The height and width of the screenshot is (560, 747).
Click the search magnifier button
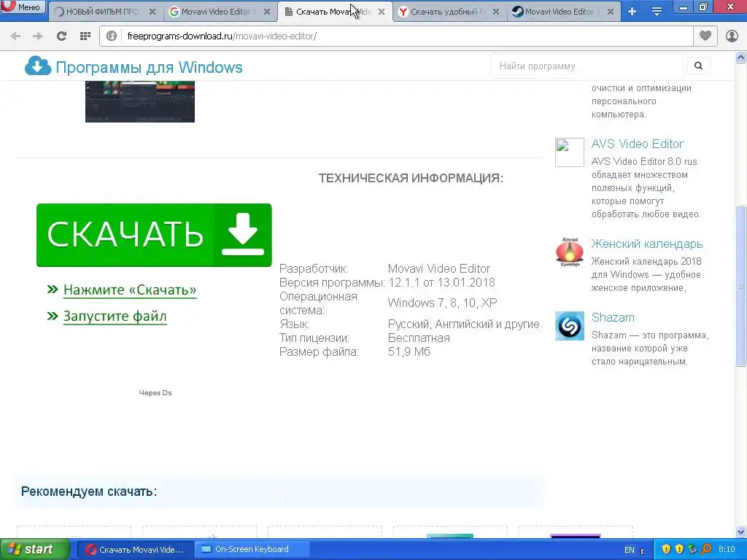coord(698,66)
